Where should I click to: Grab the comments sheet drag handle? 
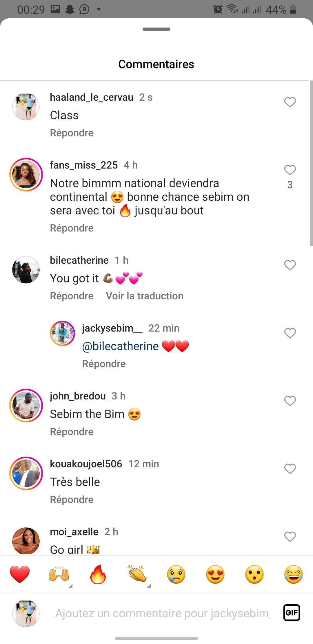[156, 29]
